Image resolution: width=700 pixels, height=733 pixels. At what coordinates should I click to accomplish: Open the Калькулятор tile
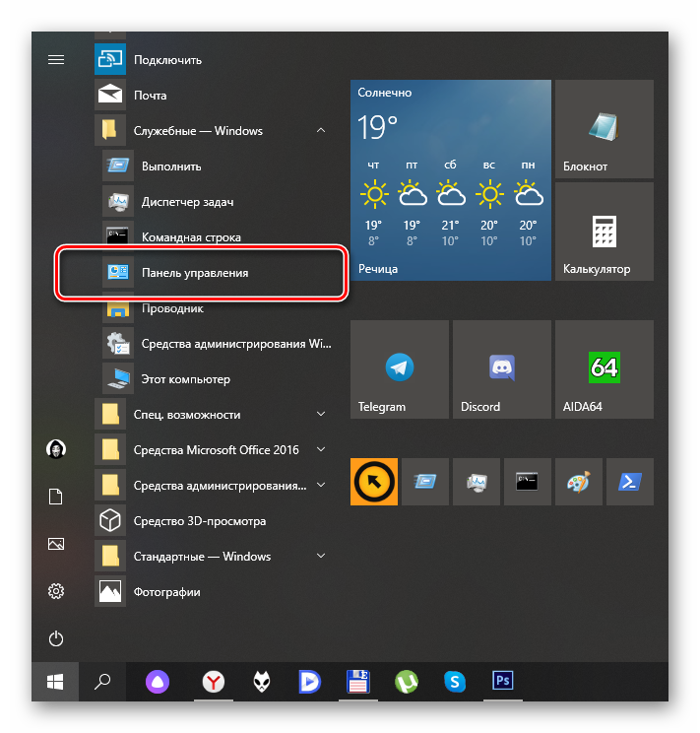[x=605, y=232]
